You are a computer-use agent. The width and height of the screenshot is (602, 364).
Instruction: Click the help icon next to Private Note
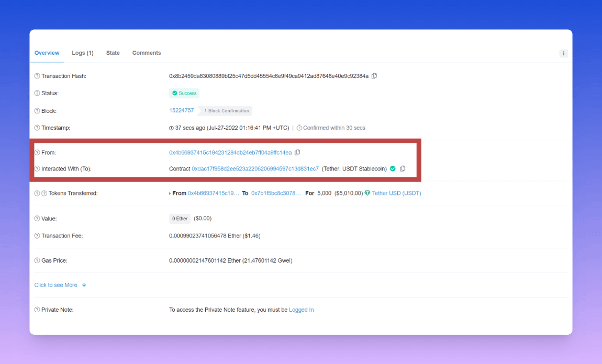pyautogui.click(x=37, y=310)
